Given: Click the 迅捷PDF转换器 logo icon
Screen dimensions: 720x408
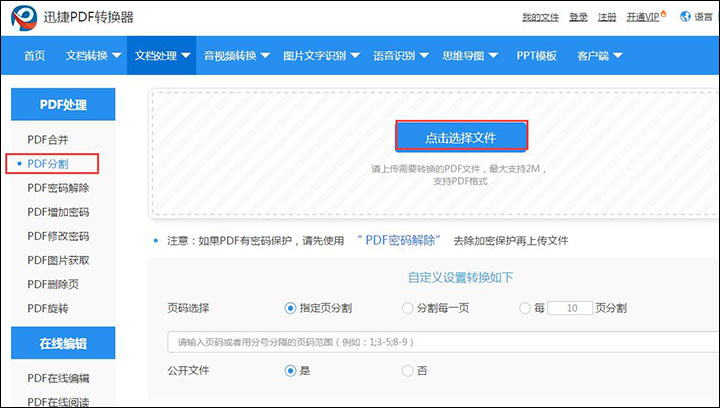Looking at the screenshot, I should click(24, 17).
